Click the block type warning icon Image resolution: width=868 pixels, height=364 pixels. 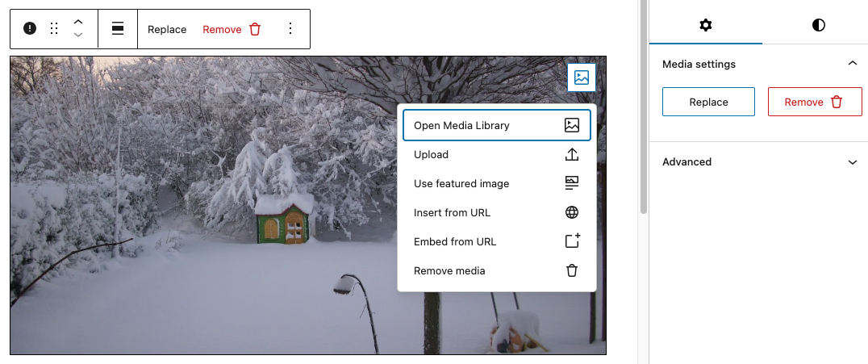point(30,29)
